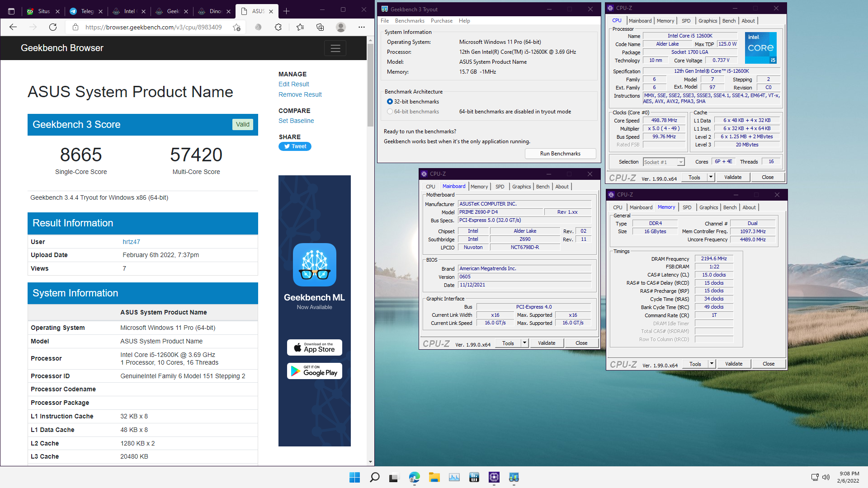This screenshot has width=868, height=488.
Task: Open taskbar clock and date
Action: click(x=849, y=477)
